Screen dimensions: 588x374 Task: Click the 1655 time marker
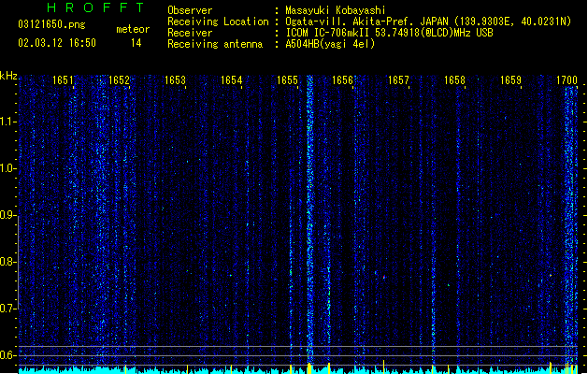287,80
